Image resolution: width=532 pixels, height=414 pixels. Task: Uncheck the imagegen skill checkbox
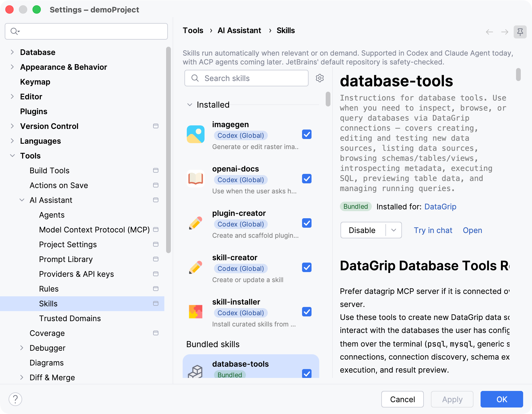click(307, 134)
